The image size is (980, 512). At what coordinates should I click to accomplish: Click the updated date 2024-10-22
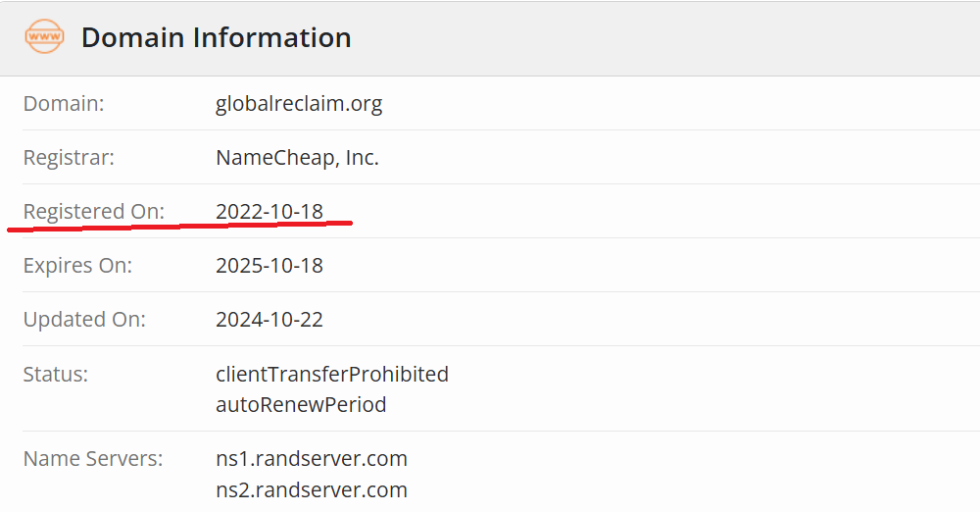point(269,319)
